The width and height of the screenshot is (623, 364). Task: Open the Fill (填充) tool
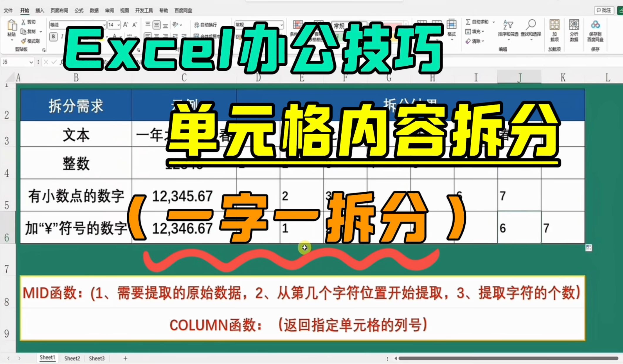475,32
